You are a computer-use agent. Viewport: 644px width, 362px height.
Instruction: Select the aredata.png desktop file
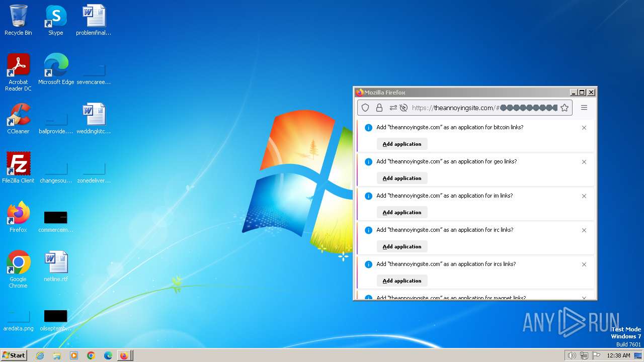[18, 320]
